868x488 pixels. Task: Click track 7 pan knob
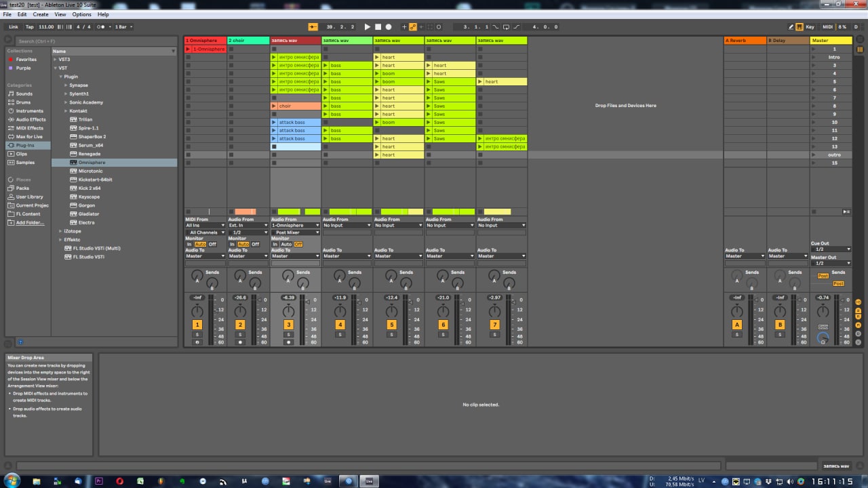pyautogui.click(x=494, y=311)
